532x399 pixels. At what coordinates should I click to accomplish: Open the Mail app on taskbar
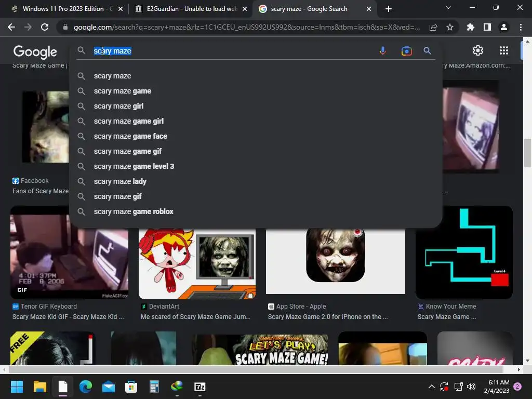109,387
